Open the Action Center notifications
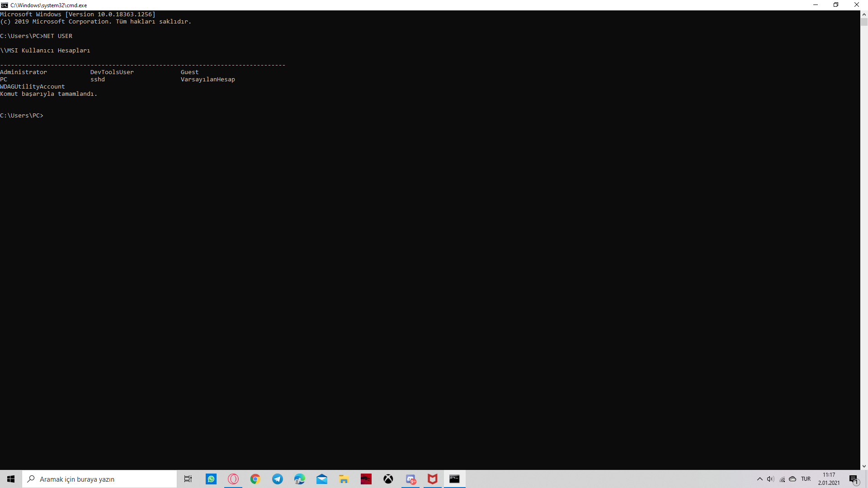Viewport: 868px width, 488px height. (x=854, y=479)
